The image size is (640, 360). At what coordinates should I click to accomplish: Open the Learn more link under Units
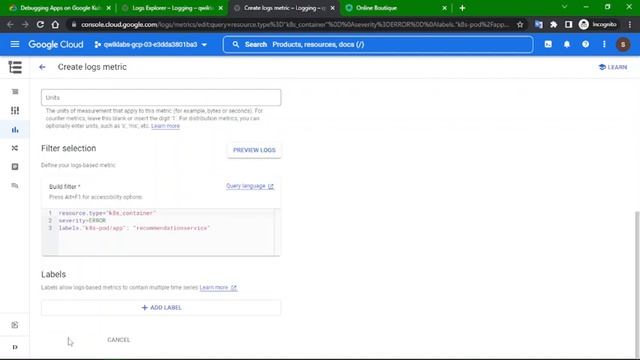point(165,126)
